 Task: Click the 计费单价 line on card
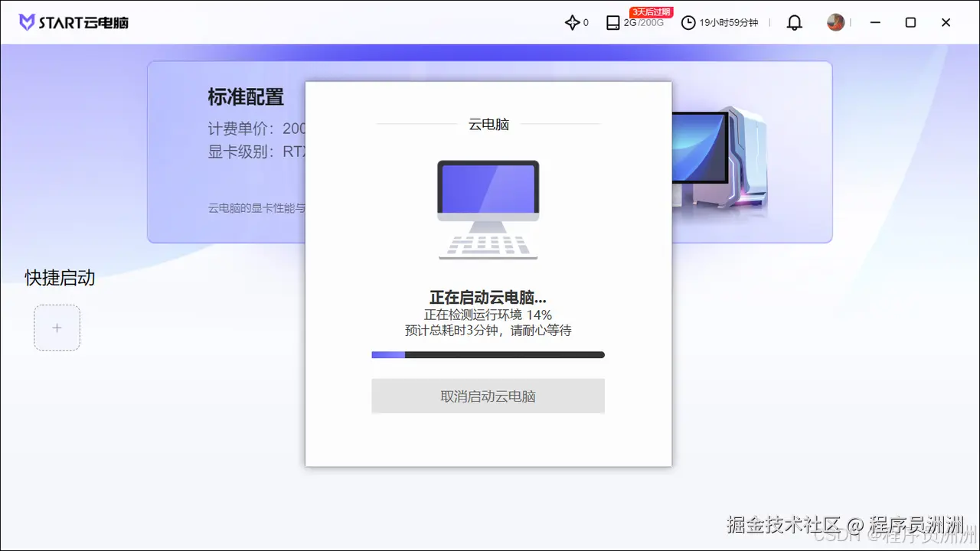pyautogui.click(x=256, y=129)
